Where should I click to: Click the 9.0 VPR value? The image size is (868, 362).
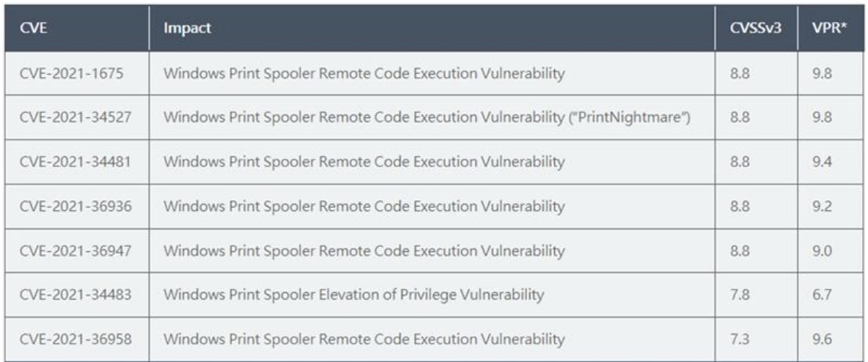822,250
